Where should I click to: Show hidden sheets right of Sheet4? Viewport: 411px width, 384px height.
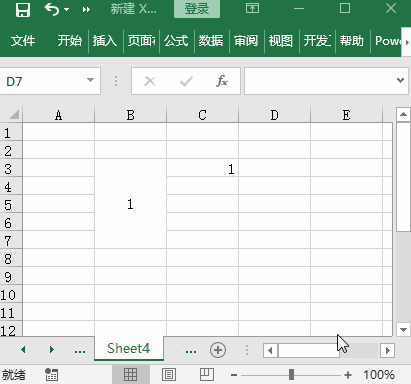click(191, 351)
